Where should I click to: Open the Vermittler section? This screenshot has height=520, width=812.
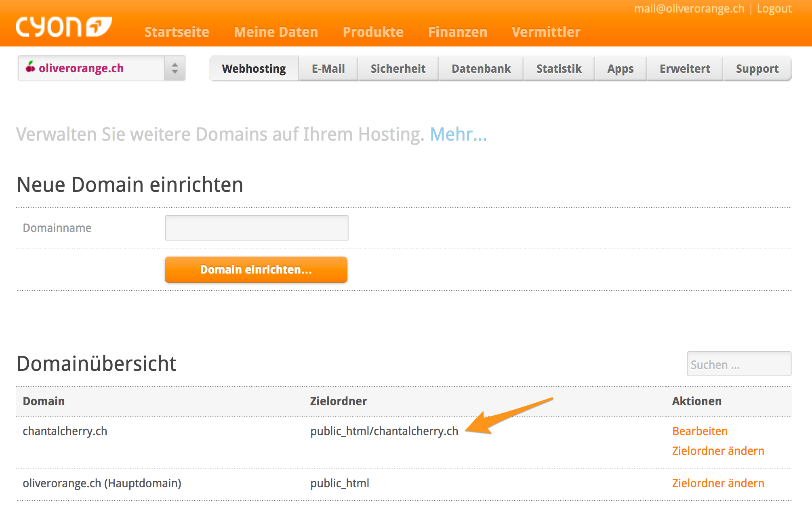click(546, 32)
